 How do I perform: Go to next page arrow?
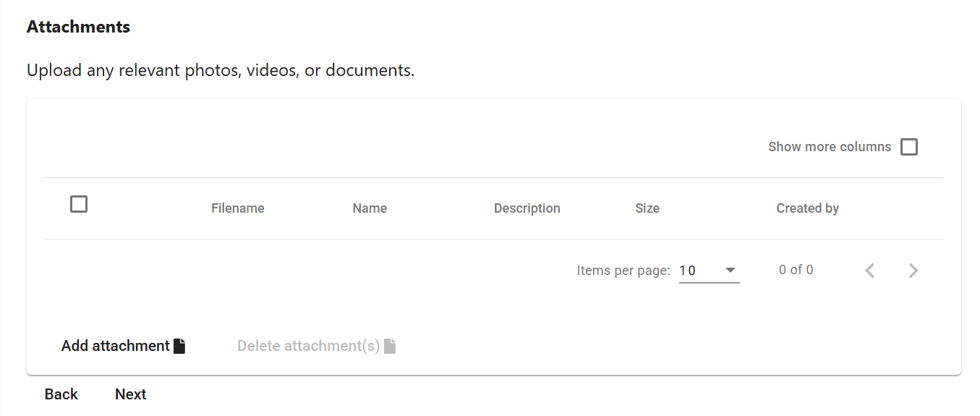point(913,271)
